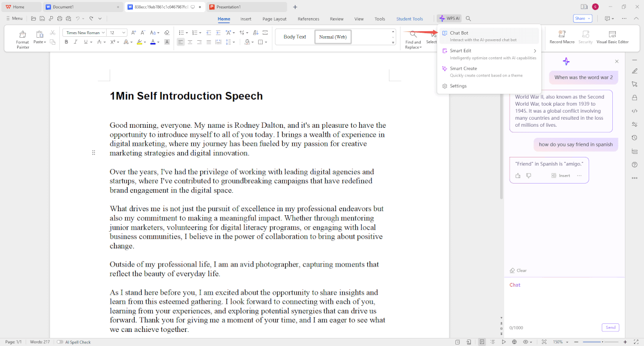This screenshot has width=644, height=346.
Task: Apply bold formatting with the B icon
Action: tap(66, 42)
